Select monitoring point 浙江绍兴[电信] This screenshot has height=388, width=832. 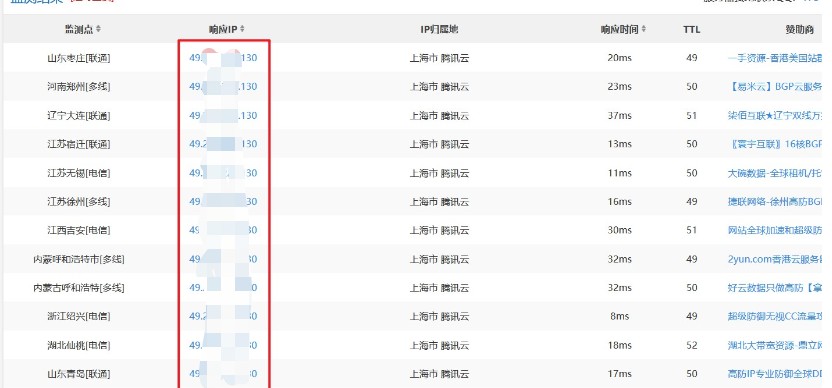pyautogui.click(x=79, y=316)
